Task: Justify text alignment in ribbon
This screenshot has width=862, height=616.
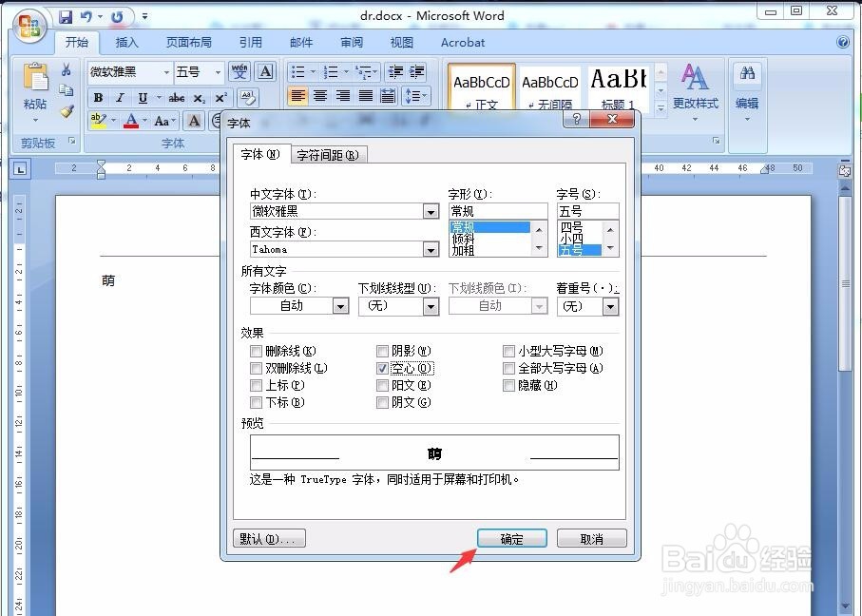Action: pos(366,96)
